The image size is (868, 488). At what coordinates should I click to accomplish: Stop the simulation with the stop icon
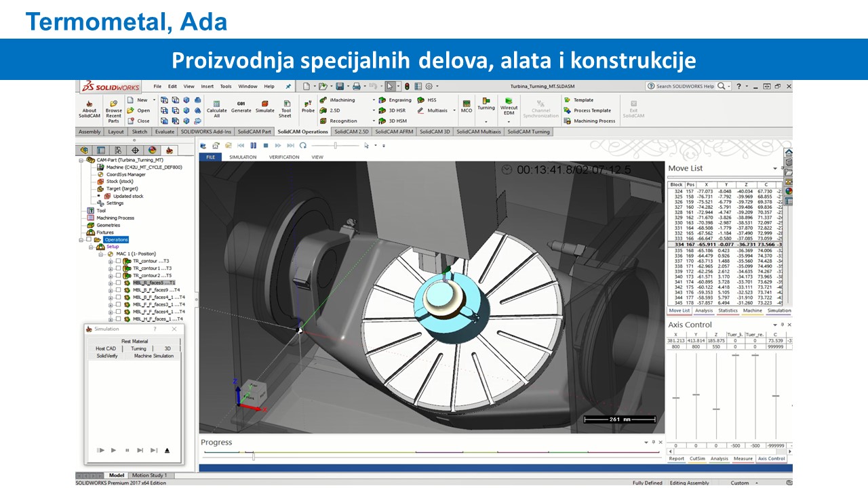click(266, 145)
